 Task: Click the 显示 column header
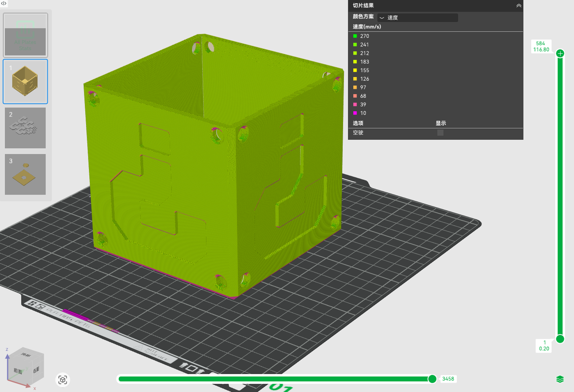tap(441, 123)
